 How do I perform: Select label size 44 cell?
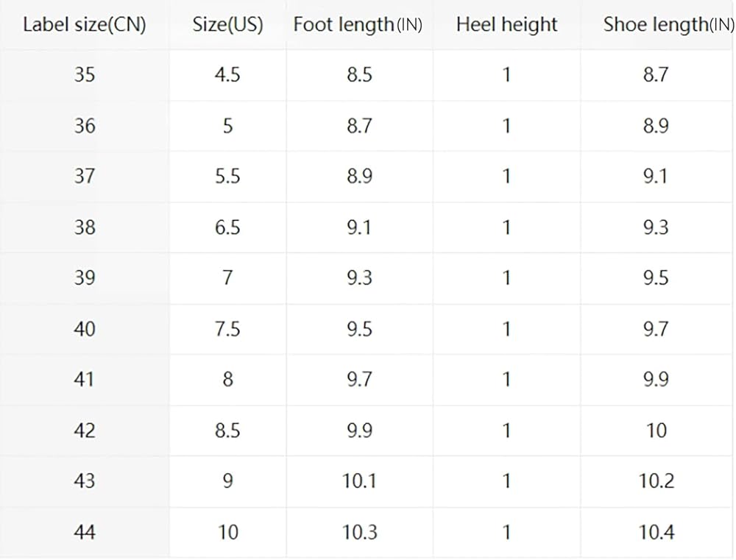pos(85,531)
